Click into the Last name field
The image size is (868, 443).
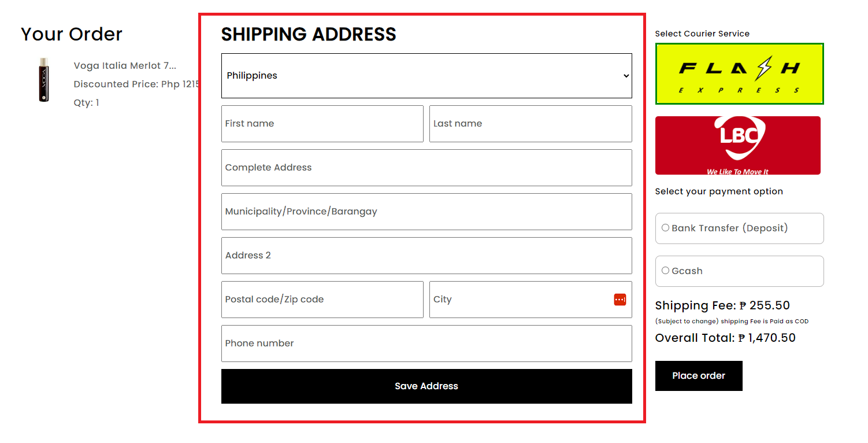point(530,124)
